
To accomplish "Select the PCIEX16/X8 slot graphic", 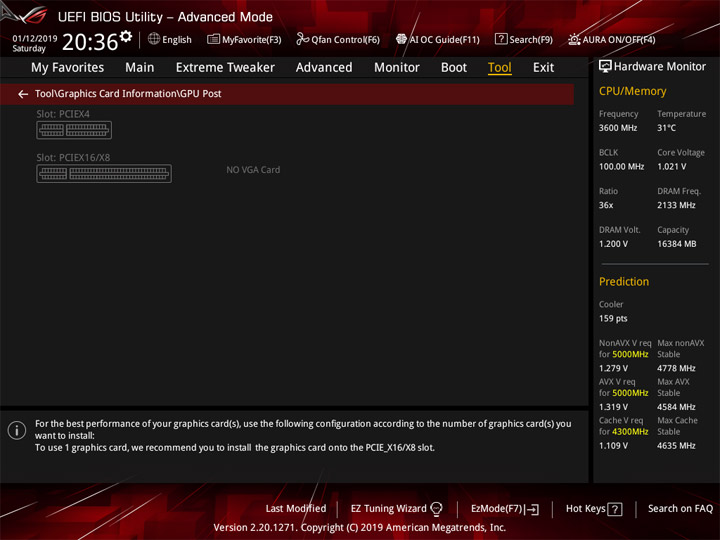I will pos(104,174).
